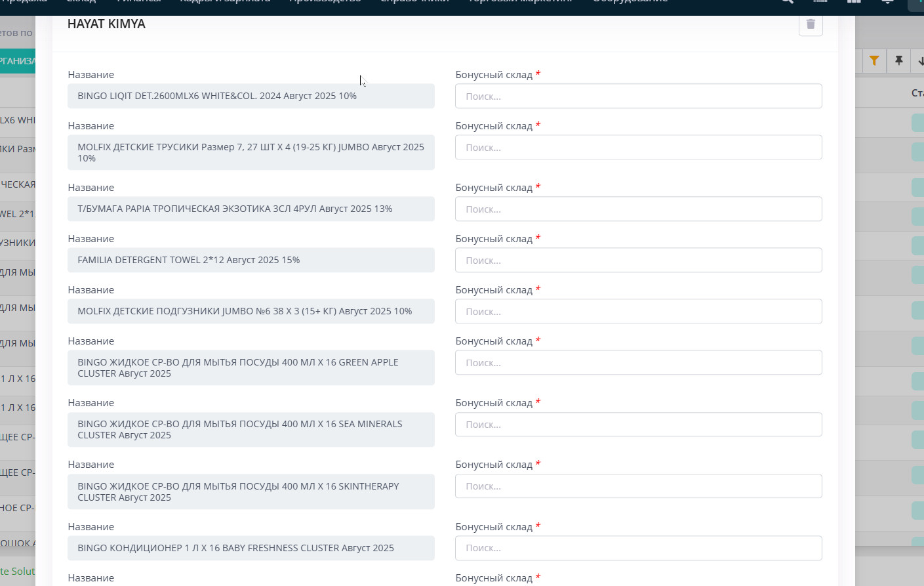
Task: Click name text BINGO ЖИДКОЕ СР-ВО SKINTHERAPY
Action: [x=238, y=492]
